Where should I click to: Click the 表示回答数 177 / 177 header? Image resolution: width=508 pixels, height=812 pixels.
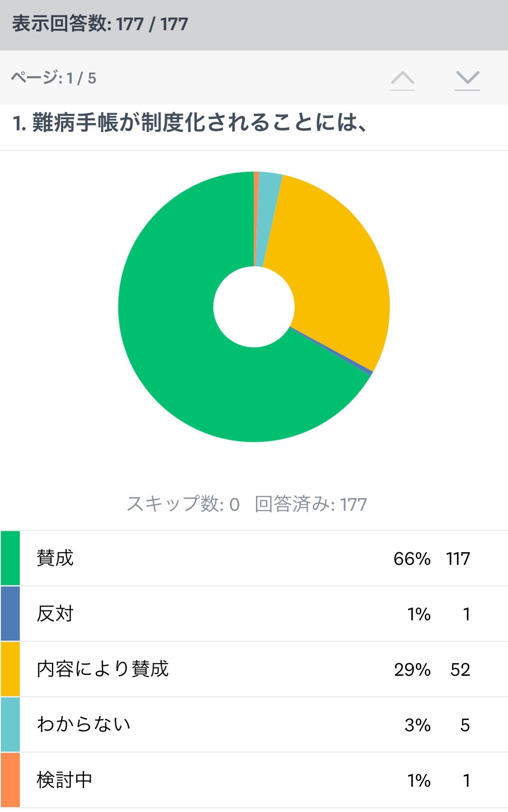coord(100,24)
